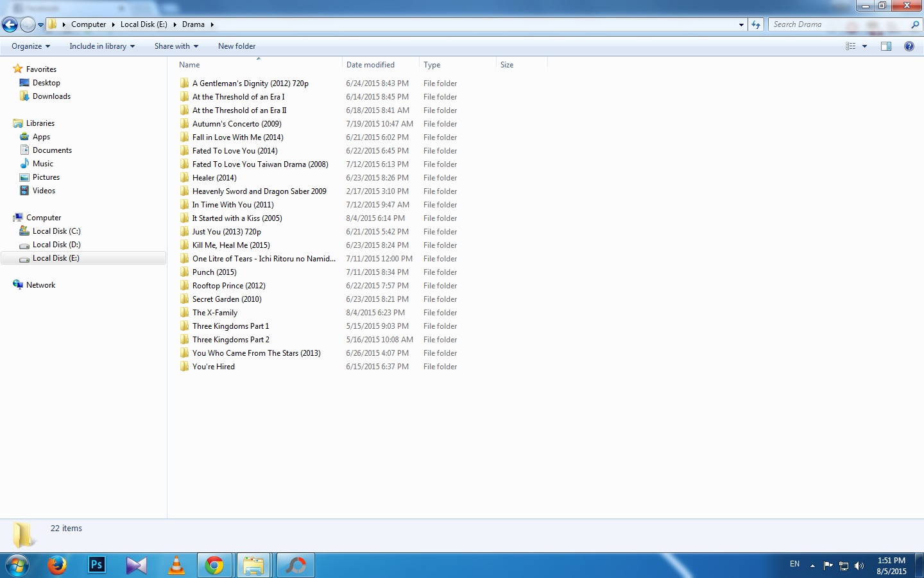The height and width of the screenshot is (578, 924).
Task: Click the volume speaker tray icon
Action: (x=859, y=566)
